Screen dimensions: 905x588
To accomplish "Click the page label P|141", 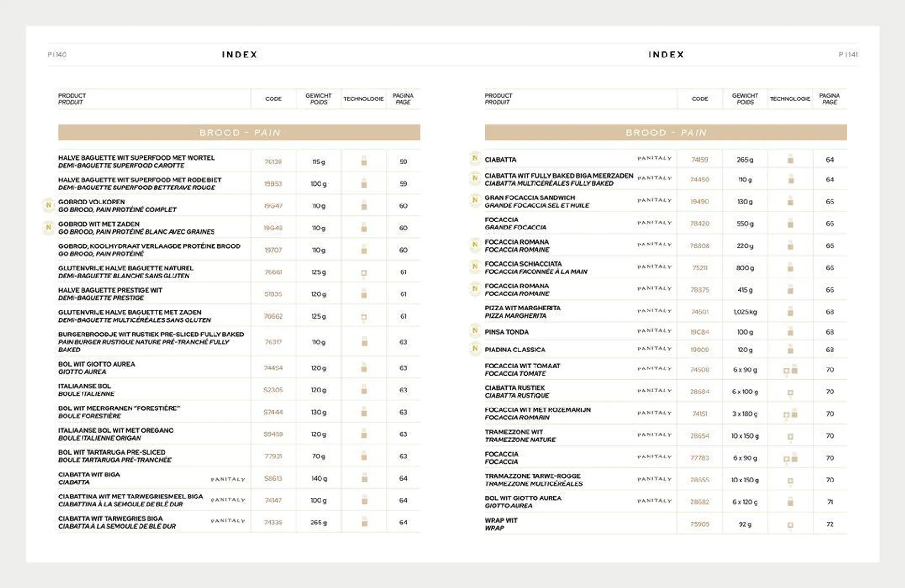I will [x=848, y=55].
